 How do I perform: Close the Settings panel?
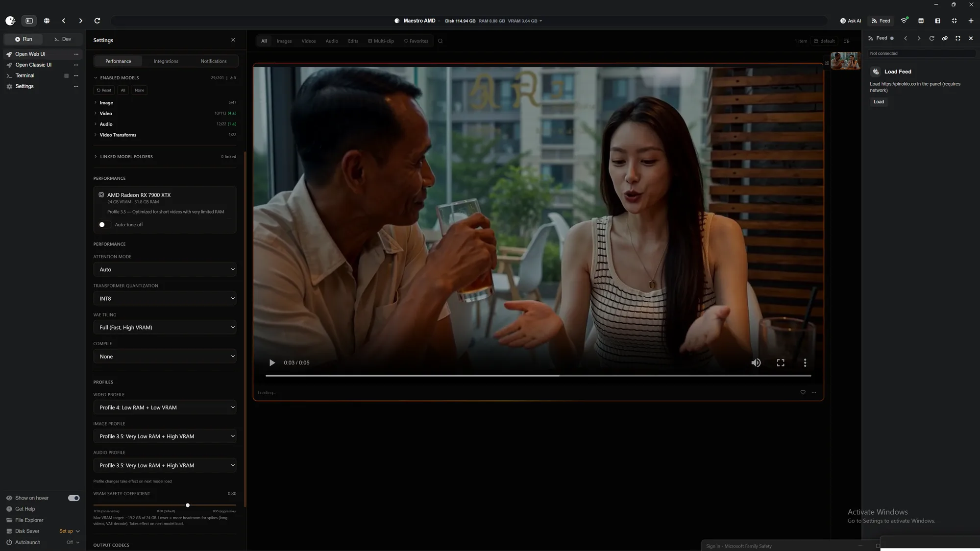tap(233, 40)
